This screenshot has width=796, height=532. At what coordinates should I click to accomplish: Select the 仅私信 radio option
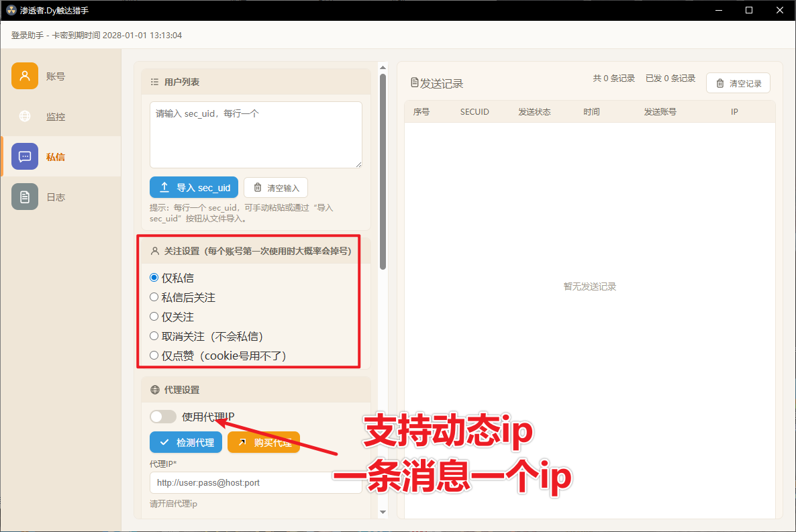[154, 277]
